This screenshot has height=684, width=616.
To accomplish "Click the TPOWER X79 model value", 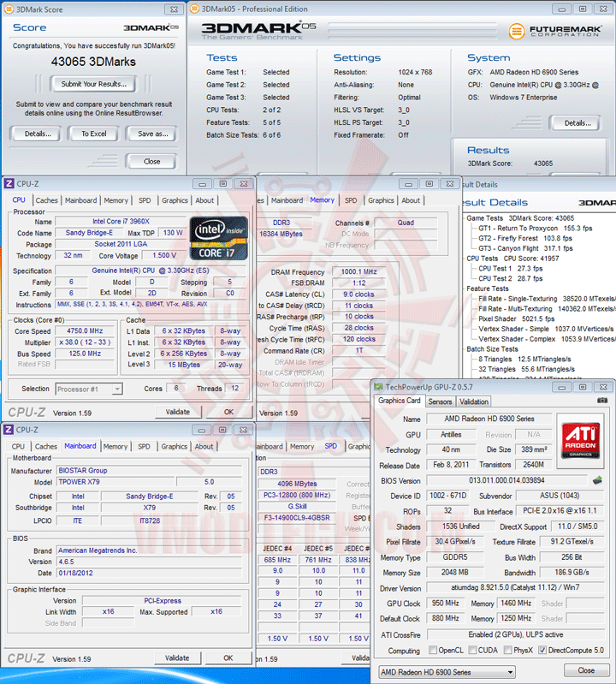I will 115,482.
